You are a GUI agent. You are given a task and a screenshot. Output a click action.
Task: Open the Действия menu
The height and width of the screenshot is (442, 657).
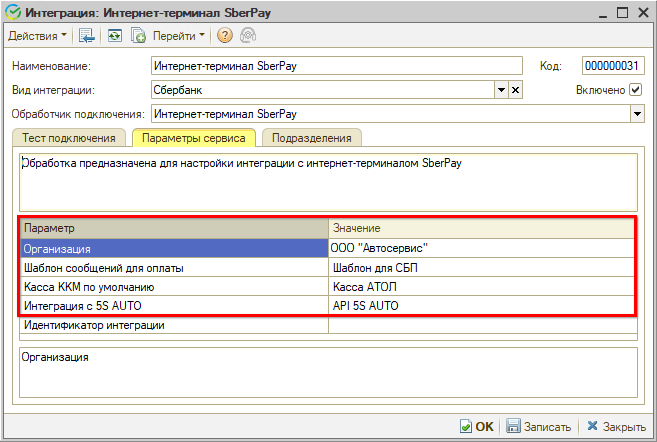(x=37, y=36)
